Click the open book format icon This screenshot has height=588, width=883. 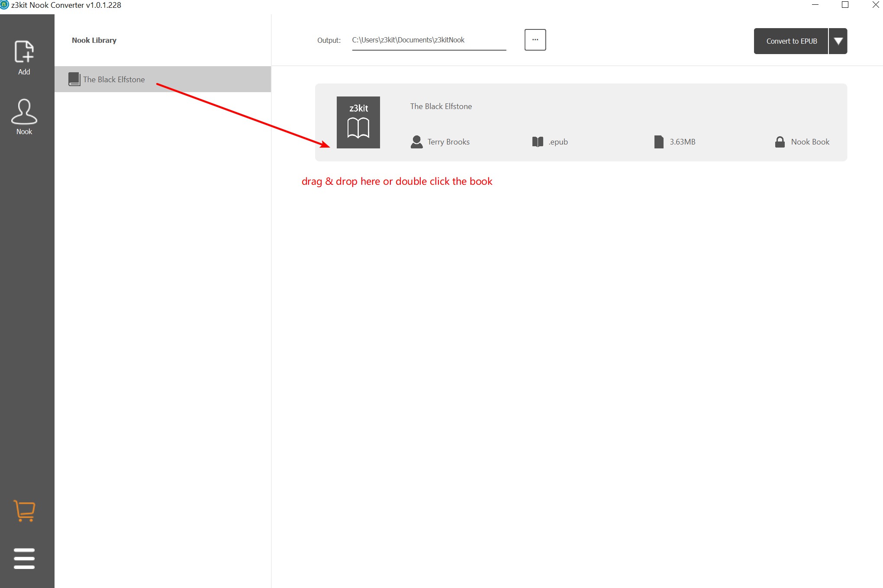click(538, 142)
